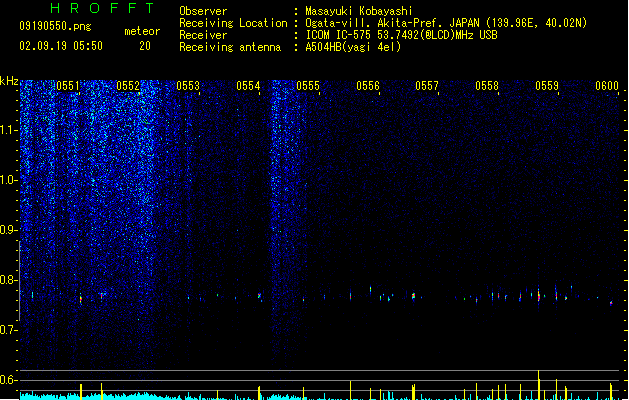Click the 1.0 kHz axis label

pos(8,180)
